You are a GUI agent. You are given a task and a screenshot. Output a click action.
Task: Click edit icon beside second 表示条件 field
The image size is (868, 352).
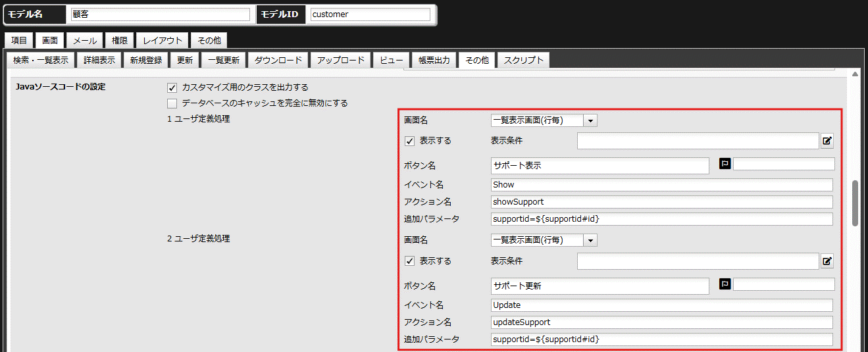pyautogui.click(x=827, y=261)
